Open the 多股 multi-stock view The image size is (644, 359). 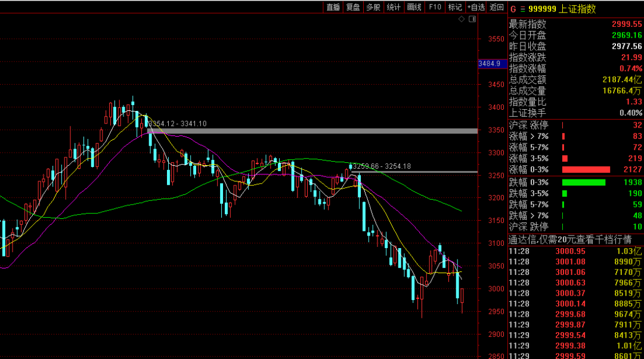(x=373, y=7)
